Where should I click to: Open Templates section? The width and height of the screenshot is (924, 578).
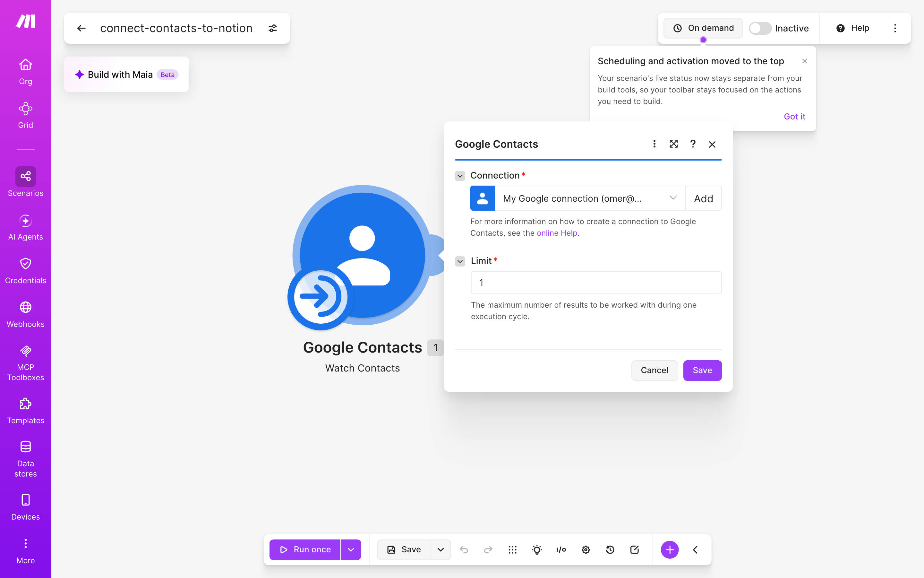(26, 411)
